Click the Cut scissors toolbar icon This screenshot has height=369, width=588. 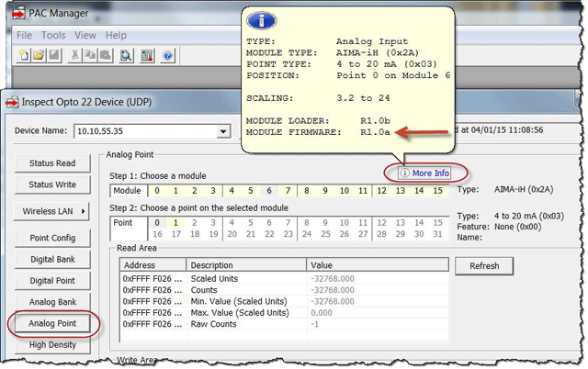pyautogui.click(x=74, y=56)
